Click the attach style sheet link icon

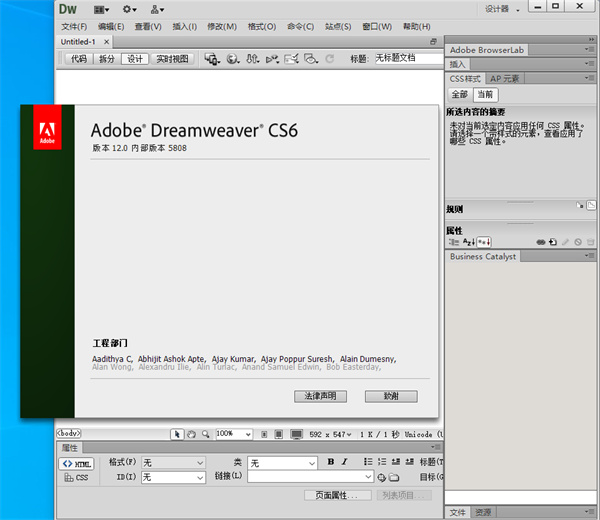point(541,242)
